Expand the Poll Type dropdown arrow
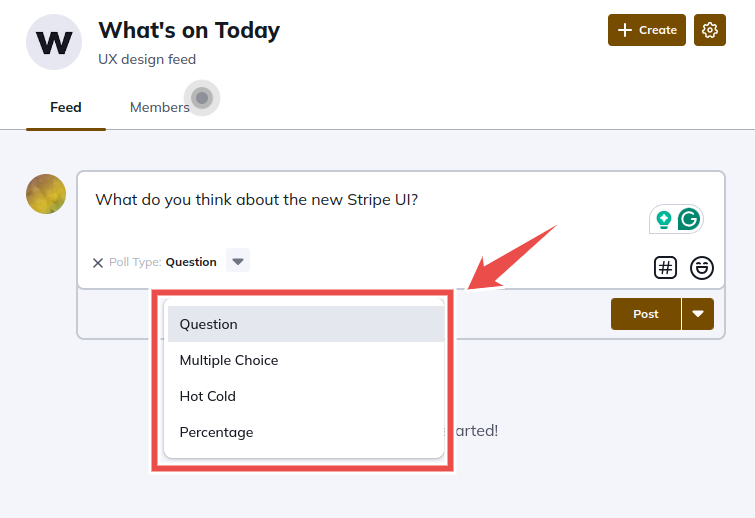Screen dimensions: 755x518 point(238,260)
